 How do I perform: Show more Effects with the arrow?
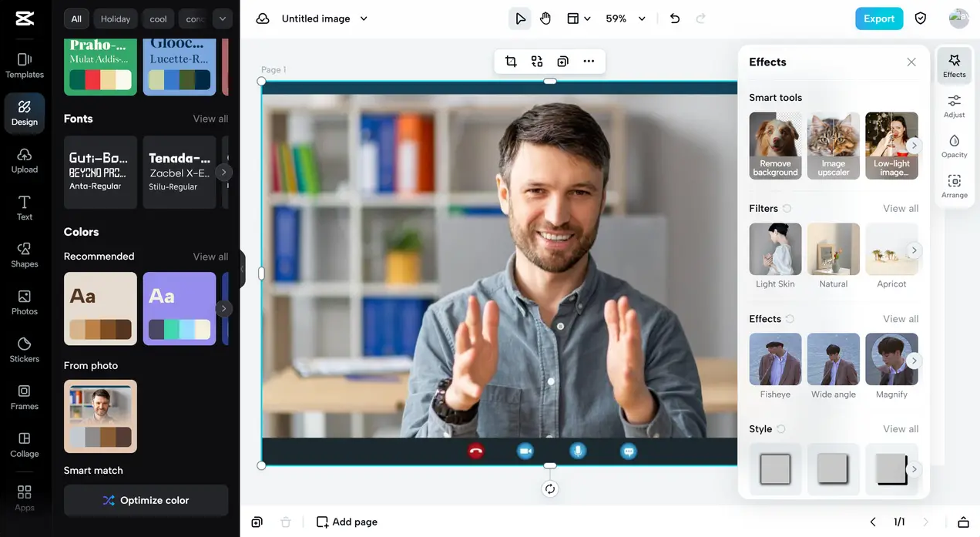(914, 360)
